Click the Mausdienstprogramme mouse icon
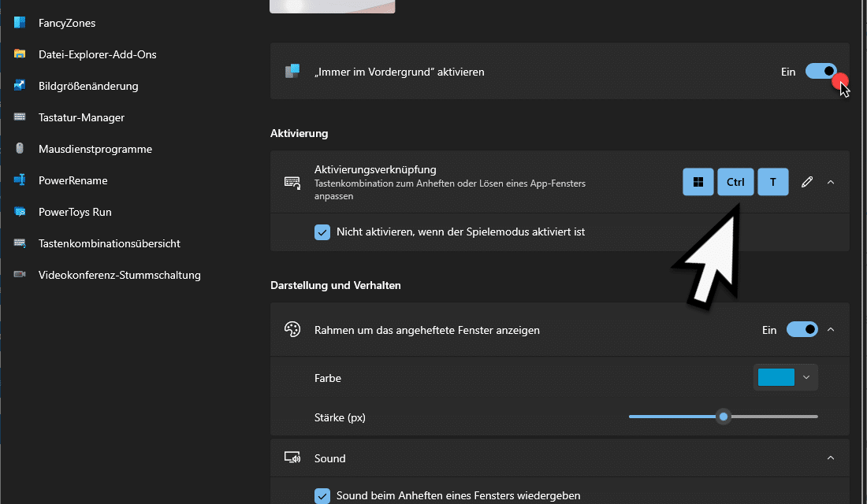The image size is (867, 504). (x=20, y=149)
